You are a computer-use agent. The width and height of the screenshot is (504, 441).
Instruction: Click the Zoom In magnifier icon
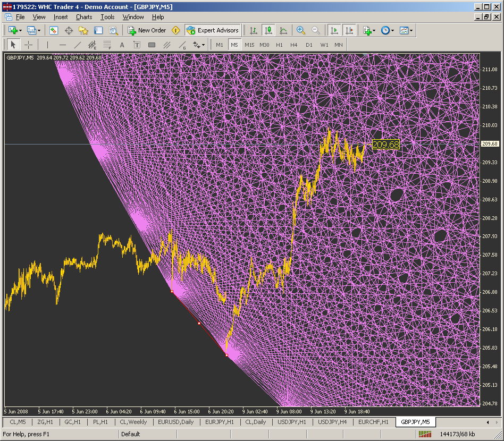(301, 30)
